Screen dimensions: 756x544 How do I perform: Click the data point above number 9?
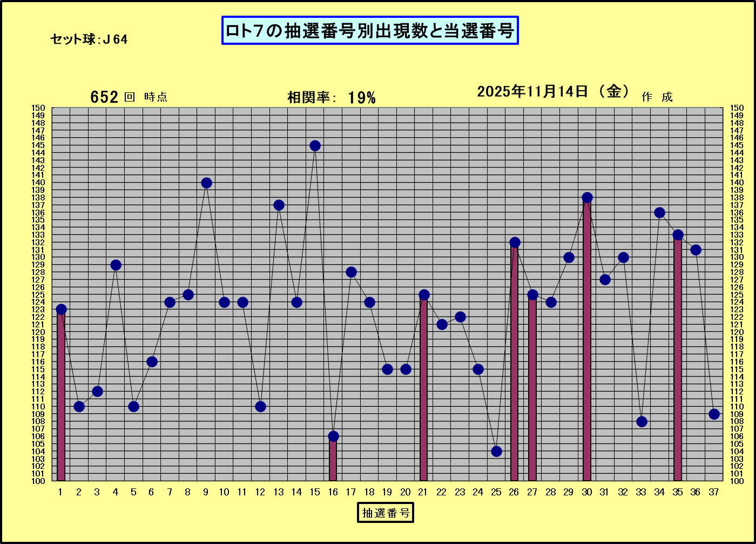[206, 183]
